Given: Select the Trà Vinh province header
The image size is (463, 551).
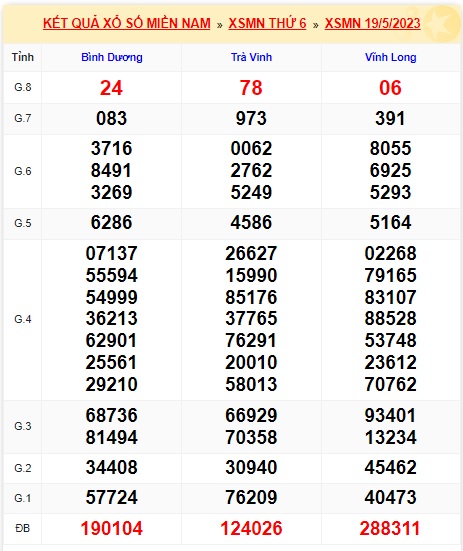Looking at the screenshot, I should coord(251,57).
